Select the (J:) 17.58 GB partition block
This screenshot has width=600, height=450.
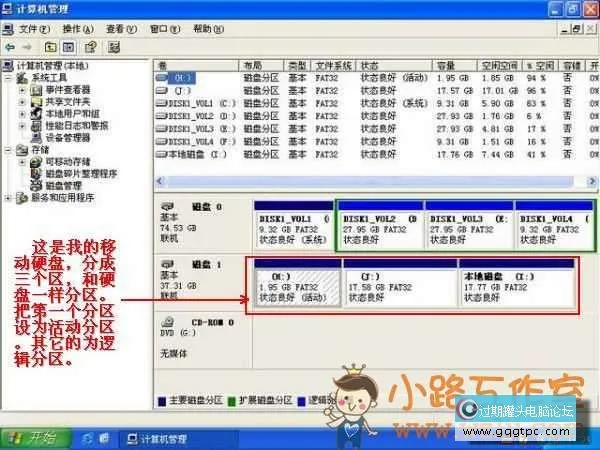tap(400, 283)
